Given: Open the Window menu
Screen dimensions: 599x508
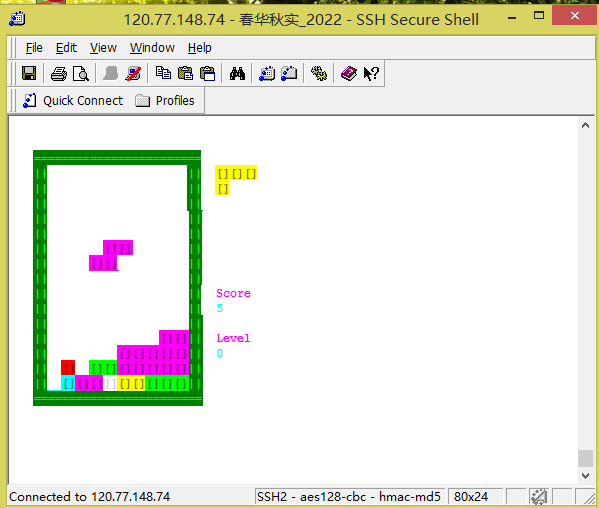Looking at the screenshot, I should (152, 48).
